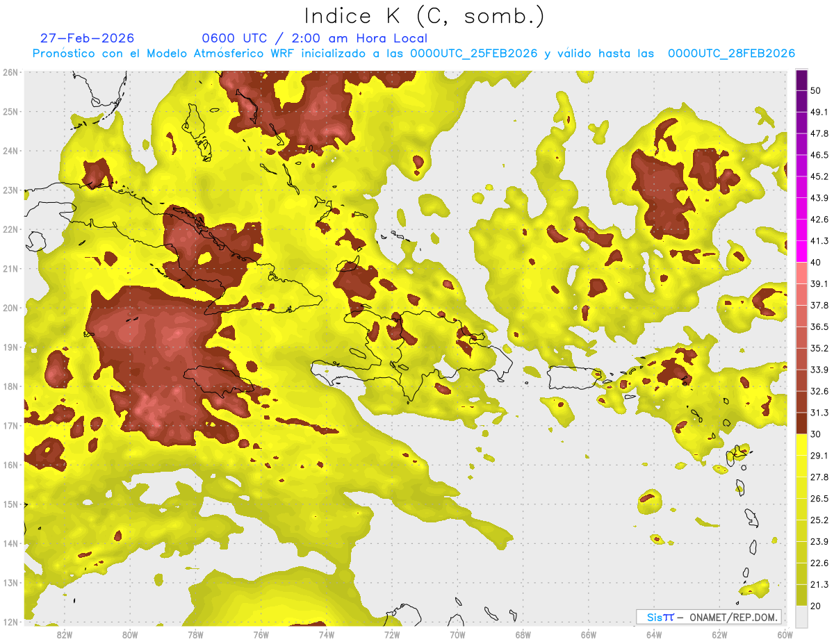Image resolution: width=834 pixels, height=644 pixels.
Task: Select the 19N latitude label
Action: point(10,347)
